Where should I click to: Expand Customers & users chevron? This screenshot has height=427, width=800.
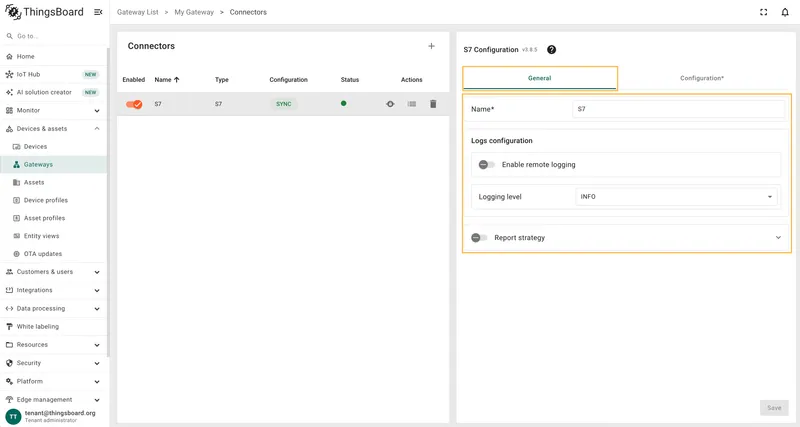click(x=97, y=272)
